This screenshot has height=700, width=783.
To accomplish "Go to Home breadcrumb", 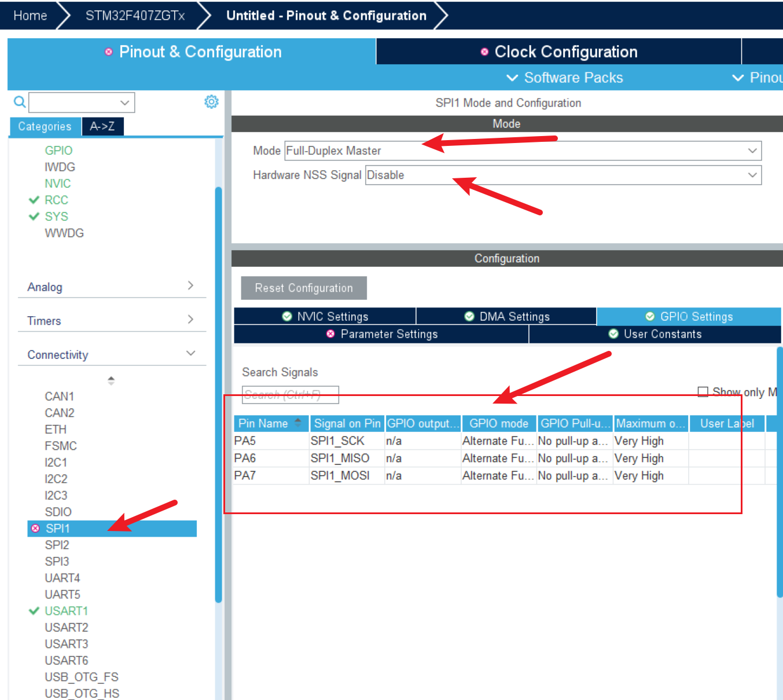I will (x=30, y=16).
